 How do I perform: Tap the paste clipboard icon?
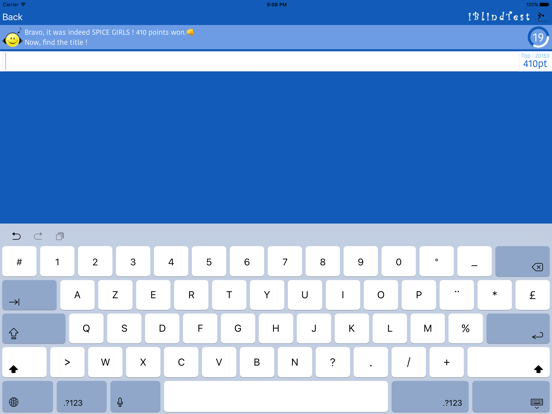point(60,236)
